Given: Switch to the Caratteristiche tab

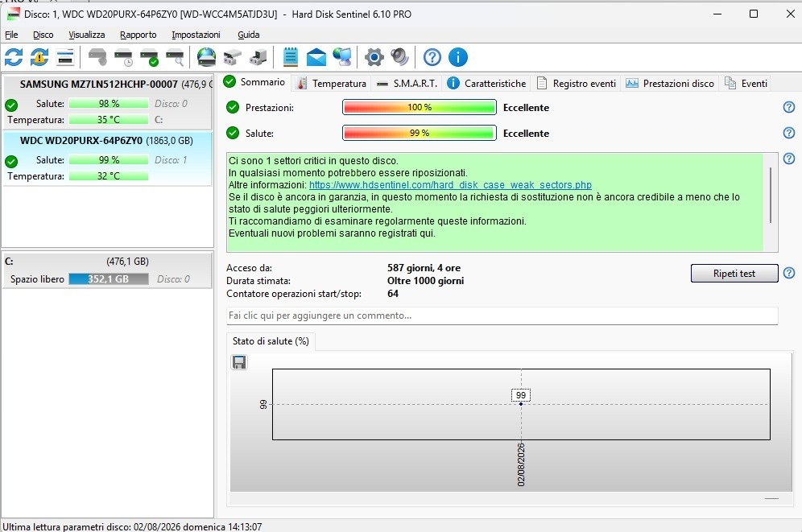Looking at the screenshot, I should coord(486,83).
